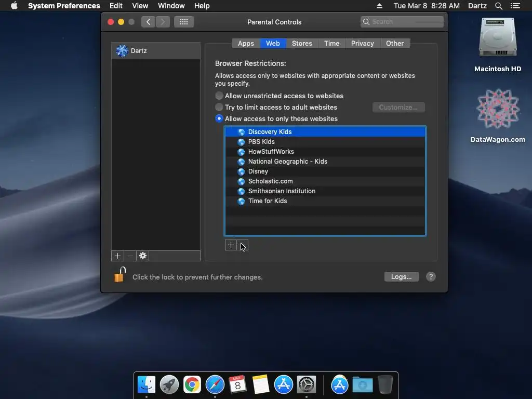Click the Search field in Parental Controls
This screenshot has width=532, height=399.
(x=402, y=22)
